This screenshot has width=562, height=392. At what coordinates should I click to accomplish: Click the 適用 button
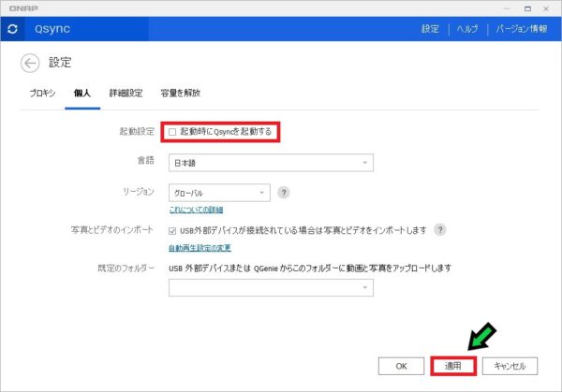453,366
